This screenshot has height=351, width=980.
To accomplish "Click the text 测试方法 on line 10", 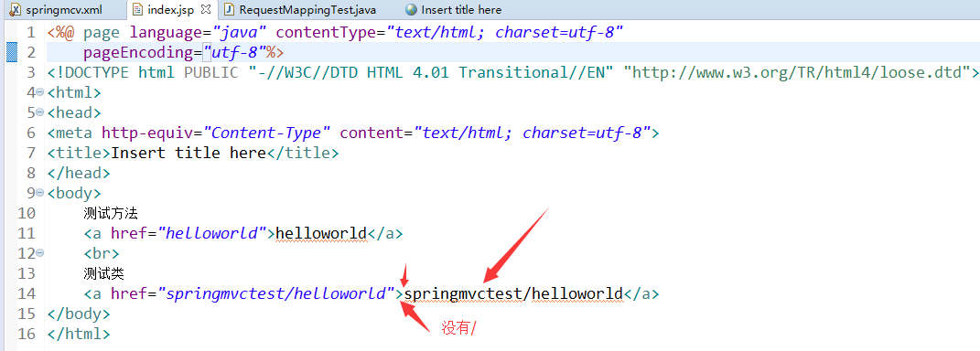I will [111, 214].
